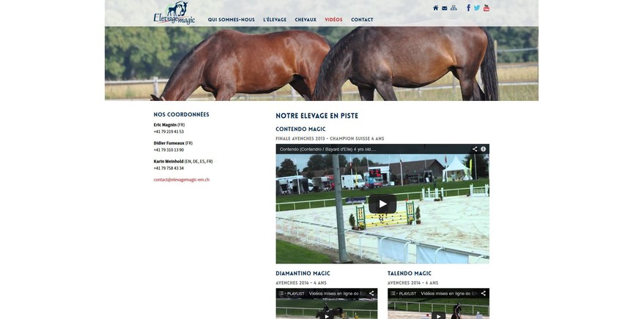Visit the Facebook page icon
Viewport: 644px width, 319px height.
[x=468, y=8]
